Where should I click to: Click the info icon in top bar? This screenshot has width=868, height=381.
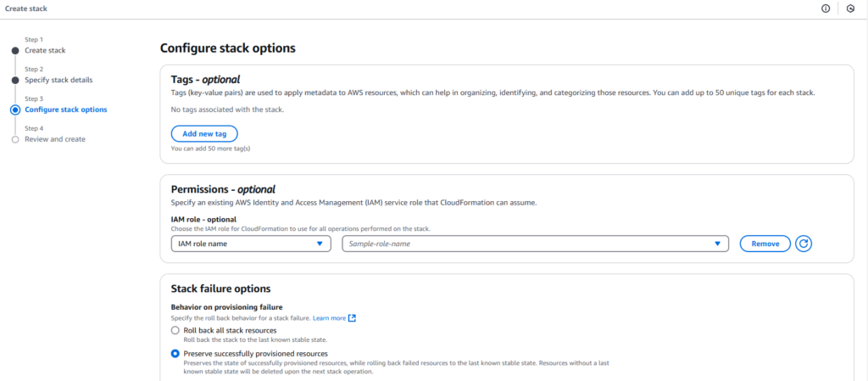825,8
